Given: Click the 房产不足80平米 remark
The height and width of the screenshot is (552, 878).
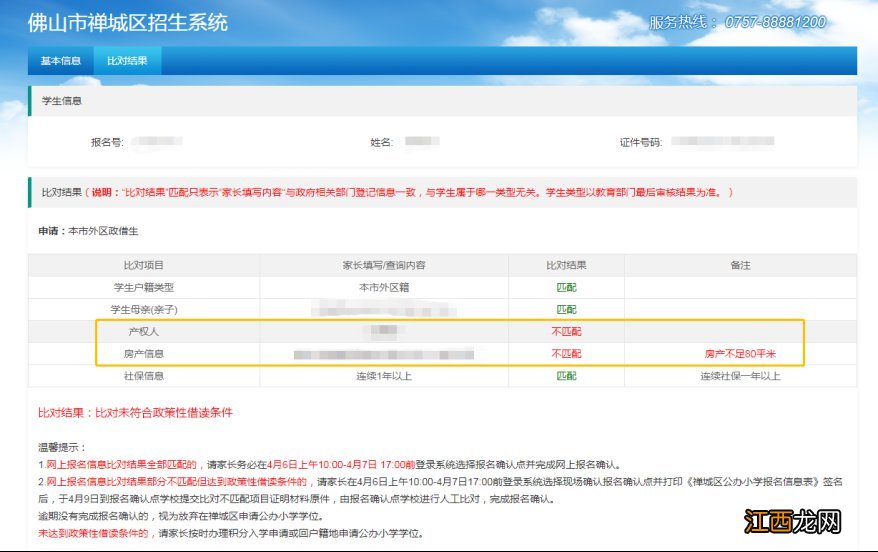Looking at the screenshot, I should (740, 354).
